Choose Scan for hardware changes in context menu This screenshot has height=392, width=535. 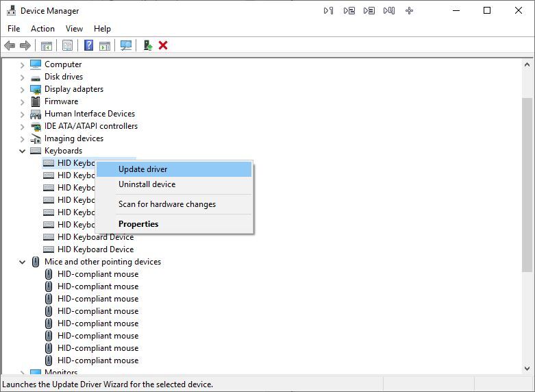point(175,204)
